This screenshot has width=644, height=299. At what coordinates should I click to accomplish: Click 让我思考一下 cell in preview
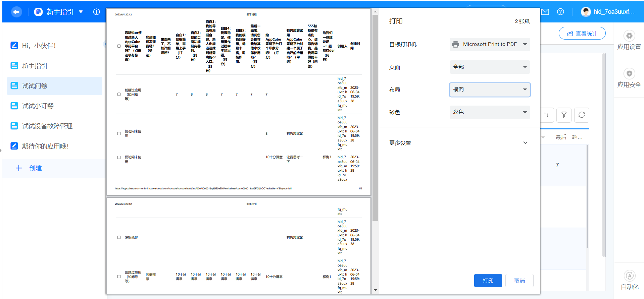(x=295, y=159)
